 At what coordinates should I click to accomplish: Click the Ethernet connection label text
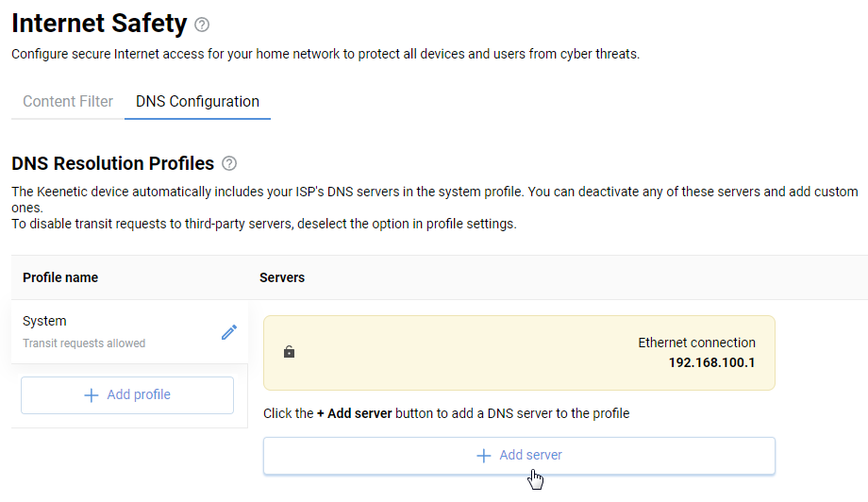tap(696, 343)
